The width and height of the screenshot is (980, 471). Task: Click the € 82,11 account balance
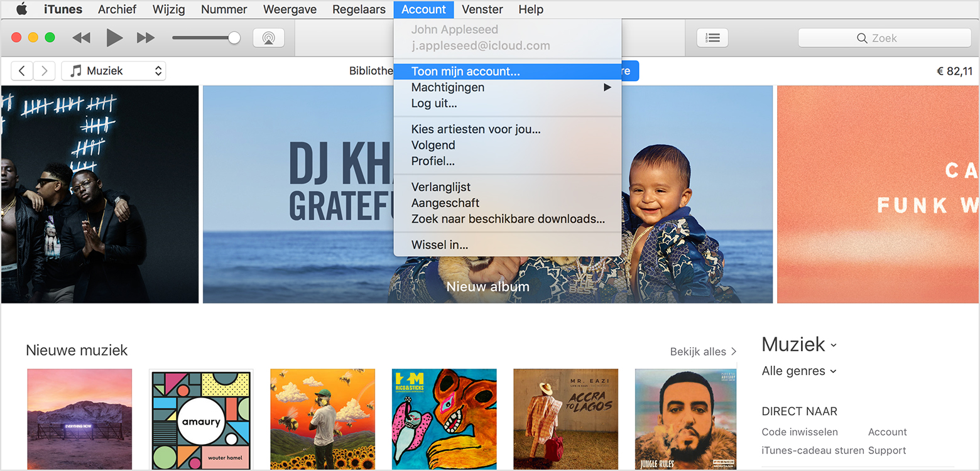(x=954, y=71)
